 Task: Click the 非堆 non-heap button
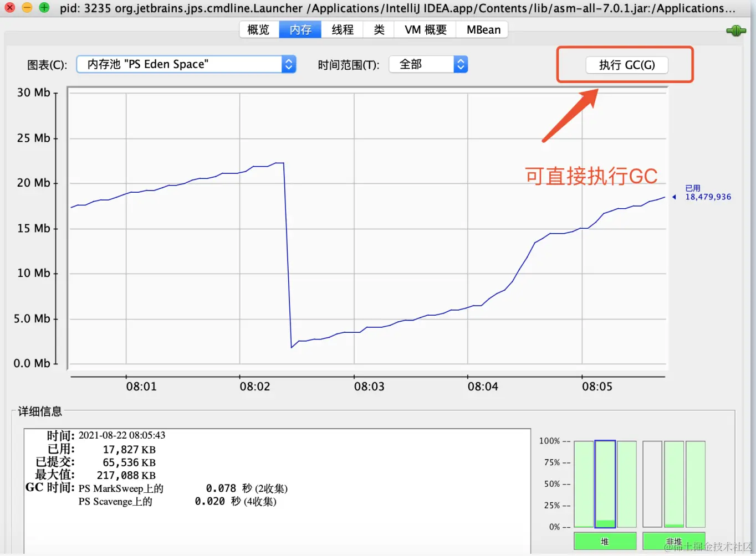(674, 541)
